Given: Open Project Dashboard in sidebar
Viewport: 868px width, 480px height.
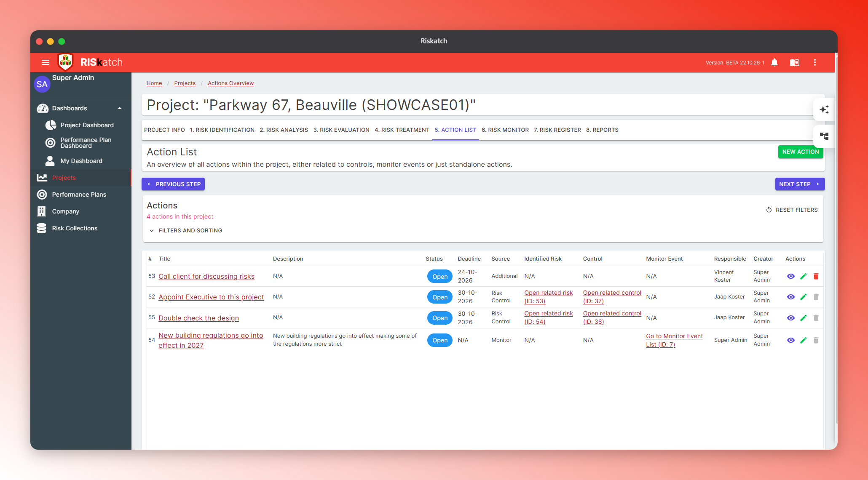Looking at the screenshot, I should point(87,125).
